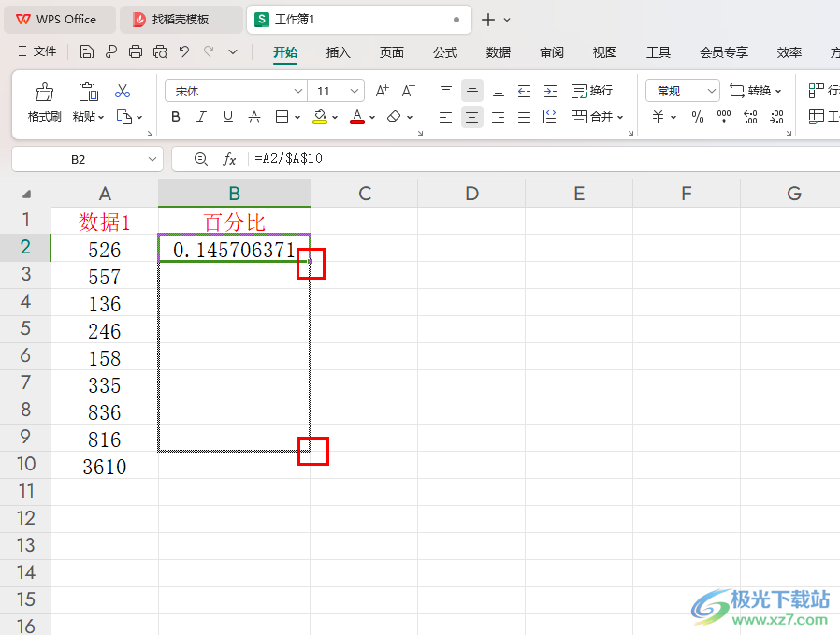Switch to the 页面 Page tab
Image resolution: width=840 pixels, height=635 pixels.
(392, 52)
